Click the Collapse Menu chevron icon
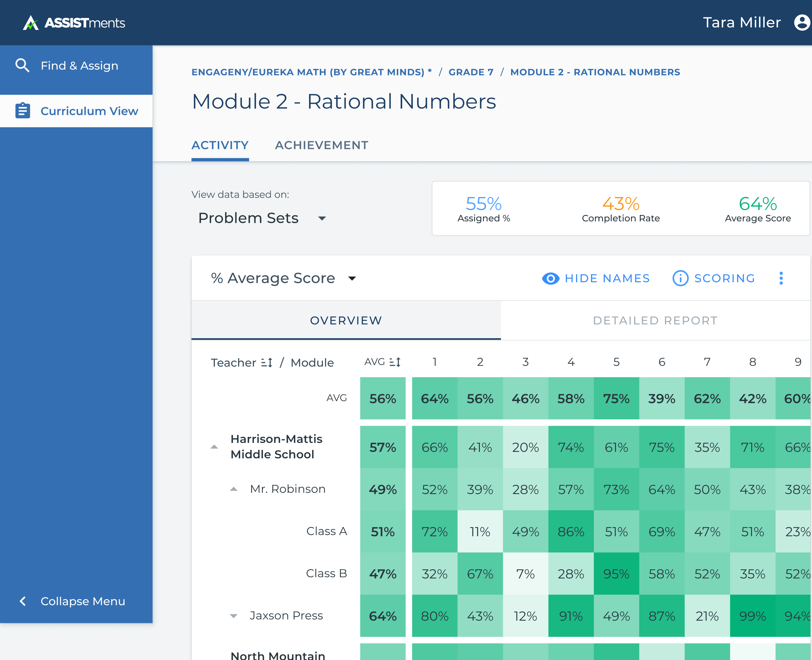Screen dimensions: 812x660 tap(23, 601)
